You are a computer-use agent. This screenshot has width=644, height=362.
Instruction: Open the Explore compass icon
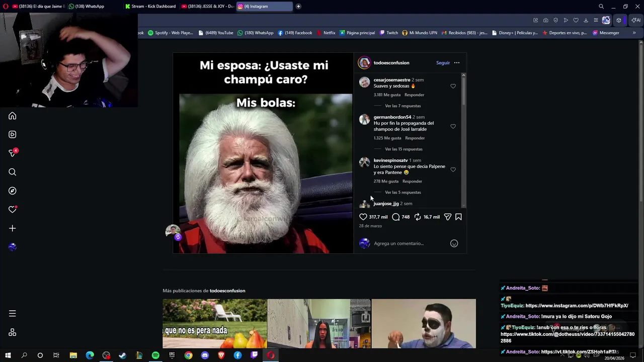pyautogui.click(x=13, y=191)
